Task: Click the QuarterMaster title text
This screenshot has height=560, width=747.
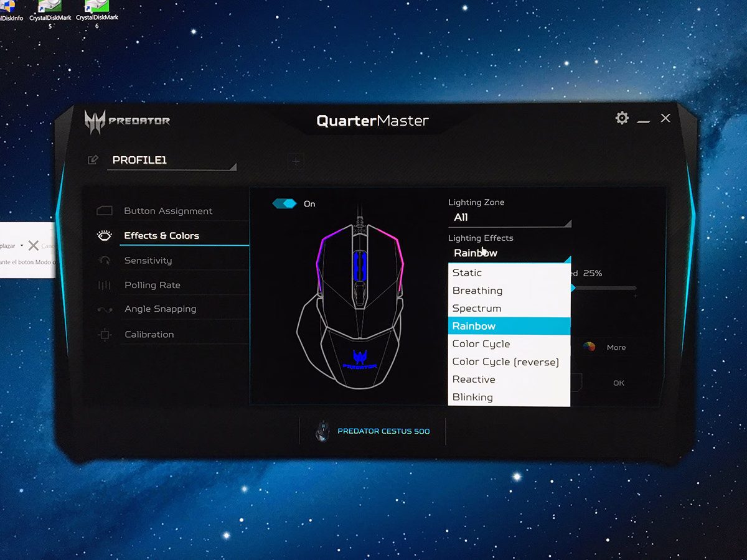Action: click(x=372, y=121)
